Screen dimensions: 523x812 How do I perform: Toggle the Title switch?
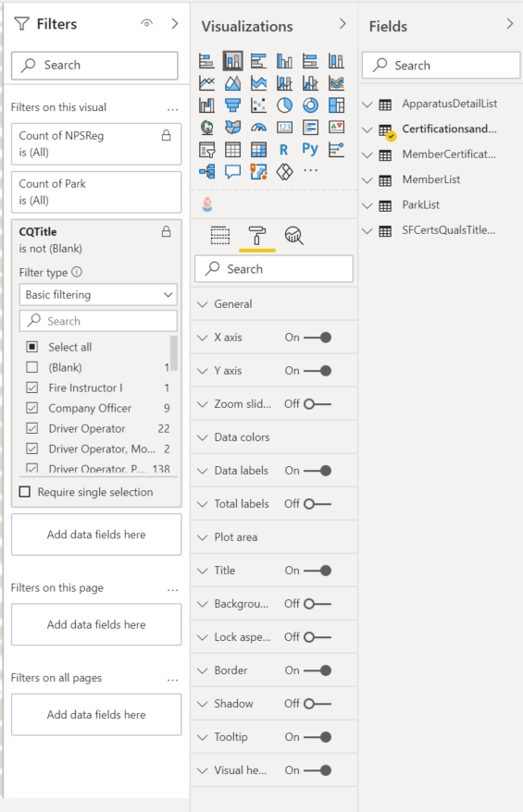pos(318,571)
